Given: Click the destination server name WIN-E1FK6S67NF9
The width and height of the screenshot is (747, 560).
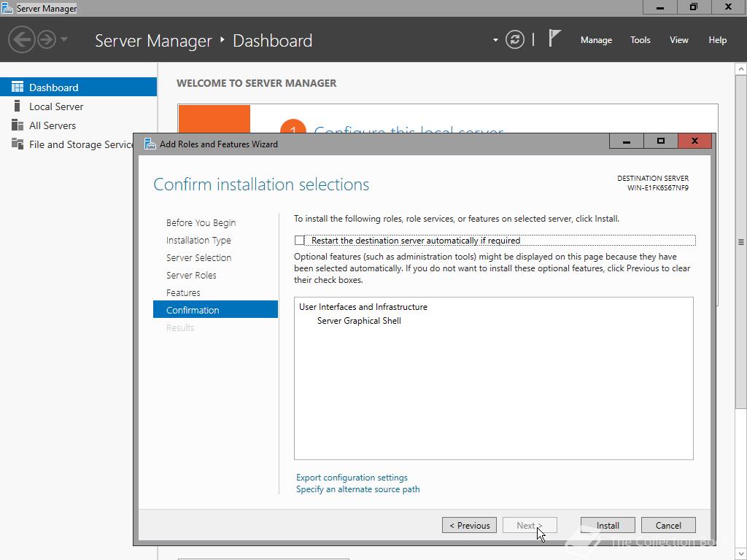Looking at the screenshot, I should (657, 187).
